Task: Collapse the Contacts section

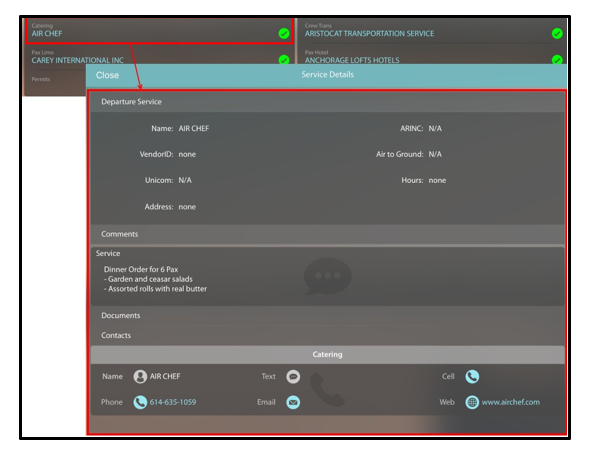Action: tap(116, 336)
